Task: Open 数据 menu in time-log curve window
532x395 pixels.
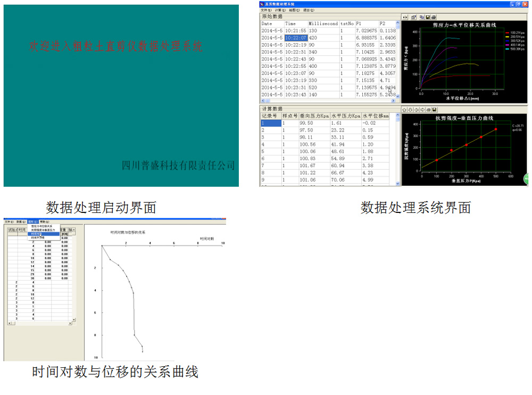Action: coord(21,222)
